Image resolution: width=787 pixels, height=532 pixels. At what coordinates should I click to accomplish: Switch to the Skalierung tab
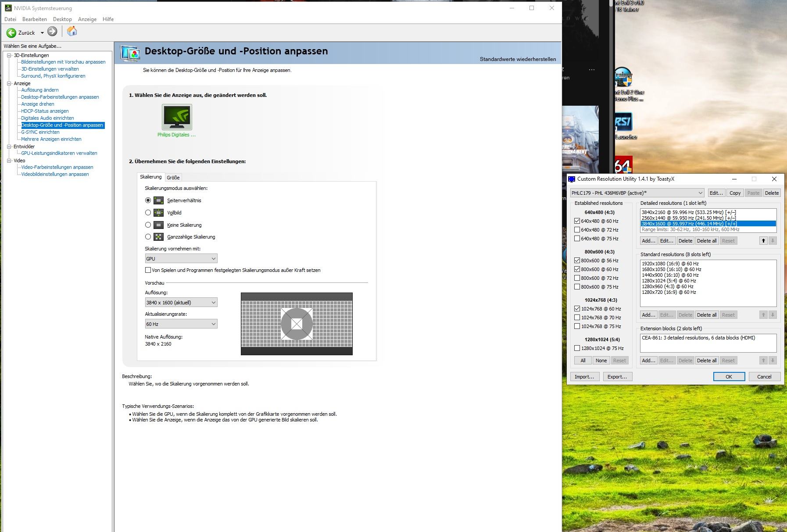pyautogui.click(x=151, y=177)
